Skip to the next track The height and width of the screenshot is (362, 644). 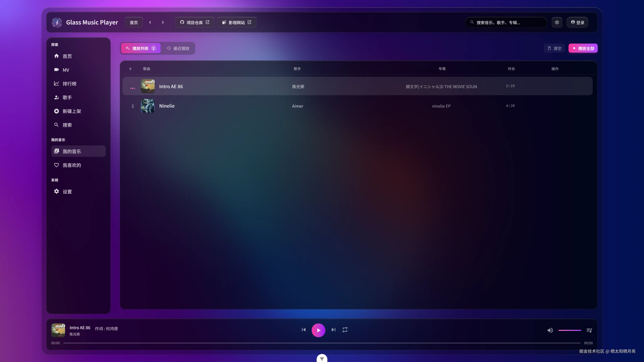[x=333, y=330]
